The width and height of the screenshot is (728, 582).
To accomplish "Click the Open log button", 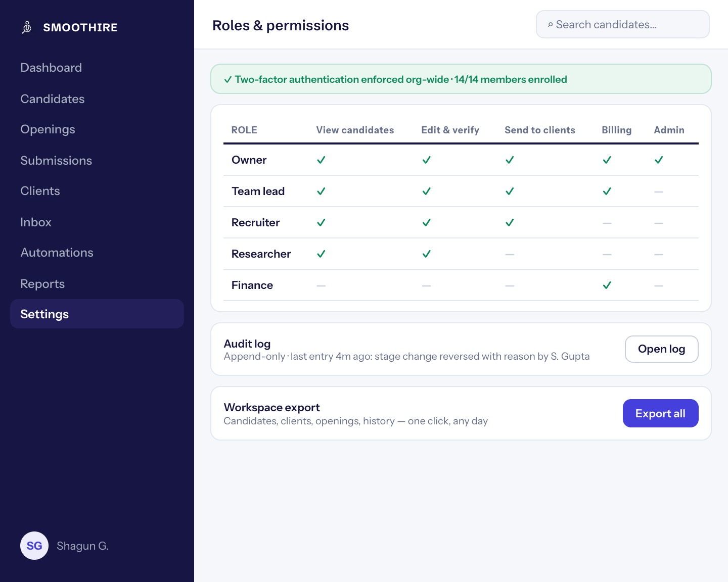I will (x=661, y=349).
